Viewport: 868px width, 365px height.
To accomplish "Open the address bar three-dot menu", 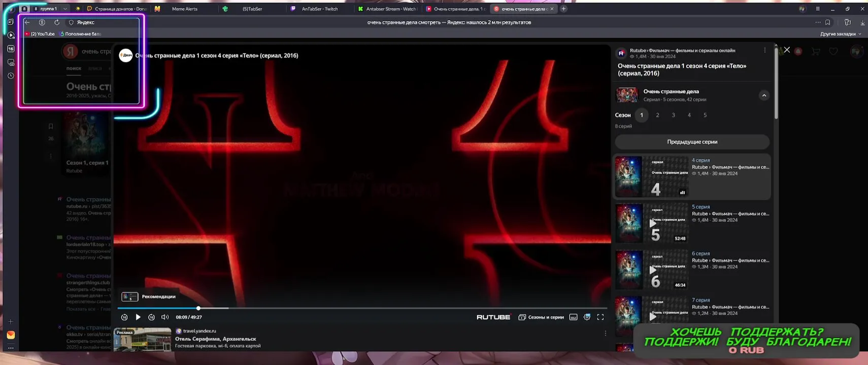I will click(818, 22).
